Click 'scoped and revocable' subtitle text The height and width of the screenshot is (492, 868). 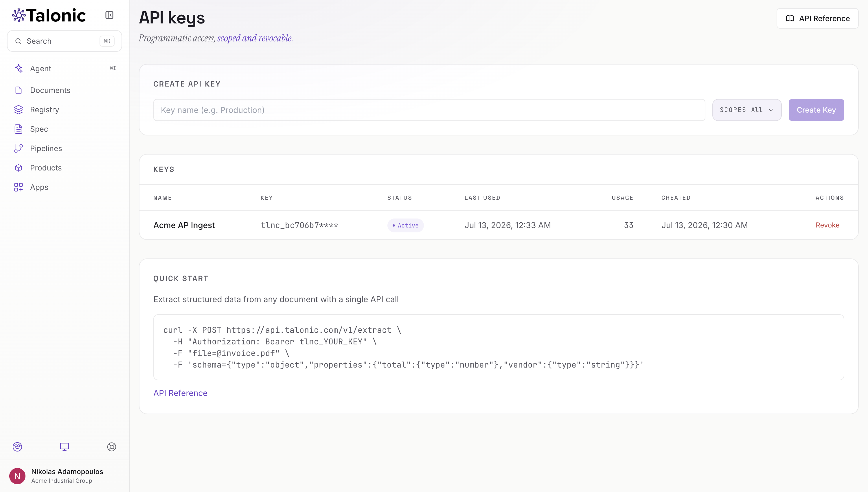(x=255, y=38)
